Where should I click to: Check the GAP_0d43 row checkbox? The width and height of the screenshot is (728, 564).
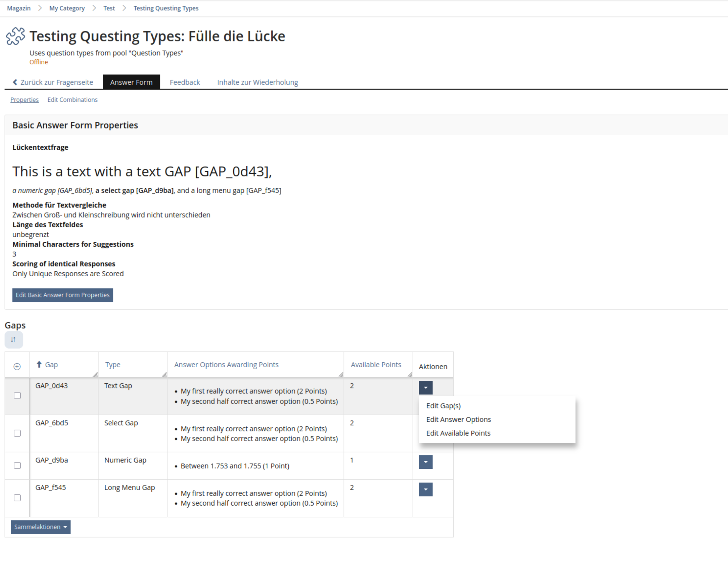pyautogui.click(x=17, y=395)
